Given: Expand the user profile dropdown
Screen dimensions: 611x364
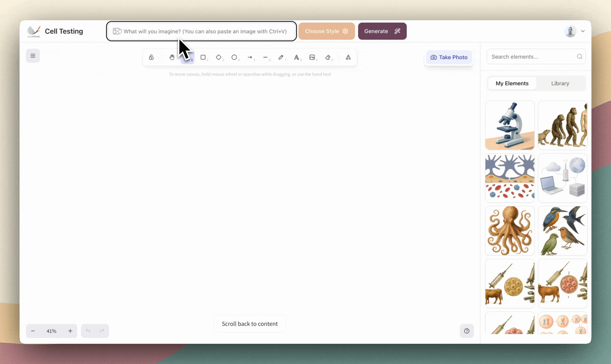Looking at the screenshot, I should tap(583, 31).
